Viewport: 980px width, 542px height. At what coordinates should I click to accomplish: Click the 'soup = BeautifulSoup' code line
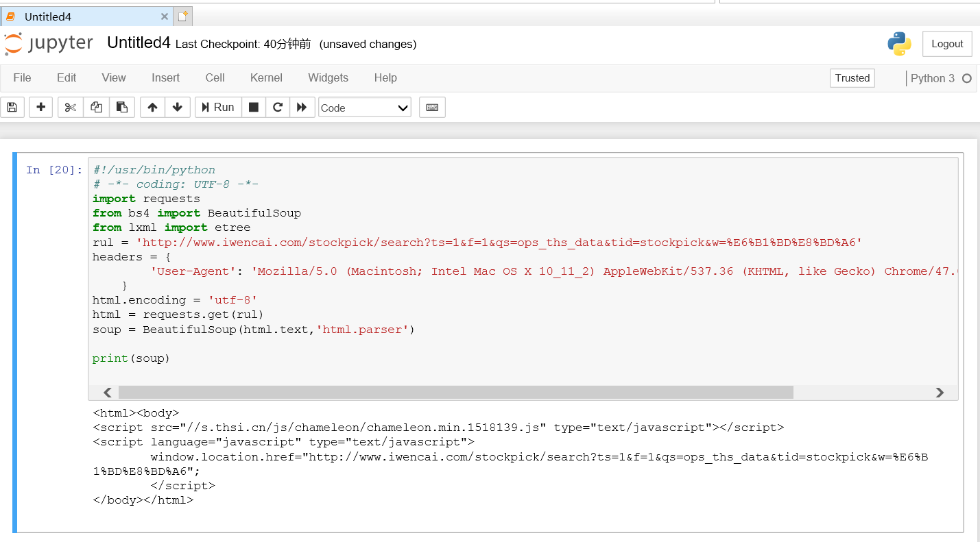tap(254, 330)
